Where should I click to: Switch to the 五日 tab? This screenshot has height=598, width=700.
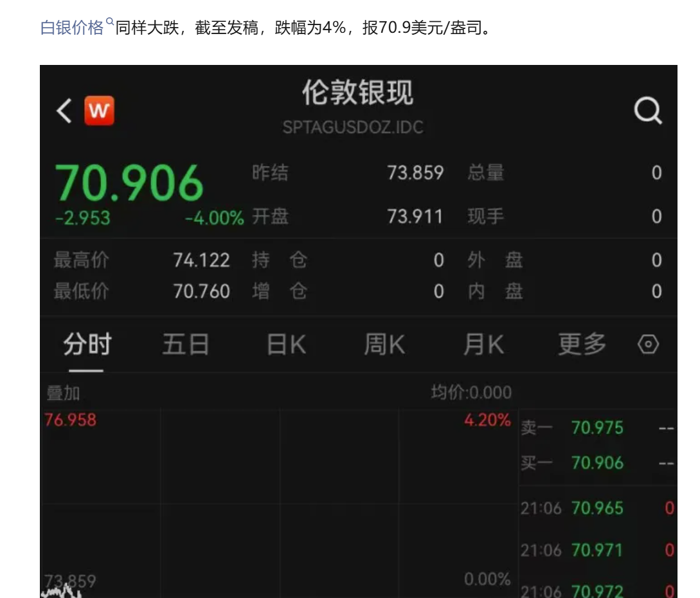click(x=185, y=344)
